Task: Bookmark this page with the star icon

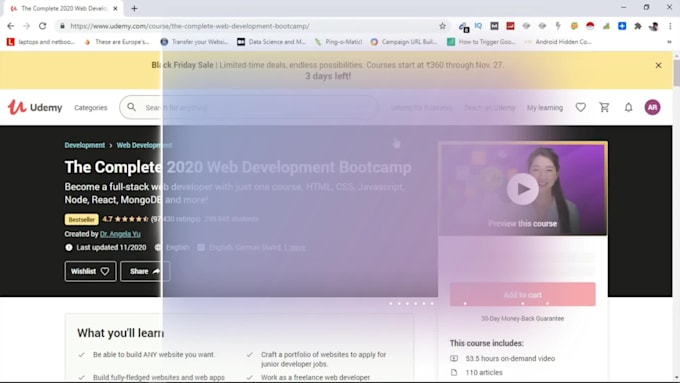Action: (442, 26)
